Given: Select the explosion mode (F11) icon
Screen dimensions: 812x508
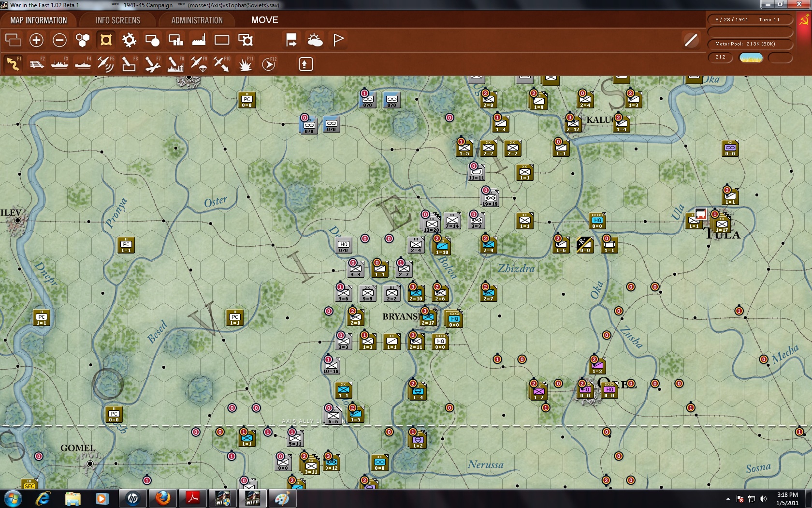Looking at the screenshot, I should click(x=245, y=64).
